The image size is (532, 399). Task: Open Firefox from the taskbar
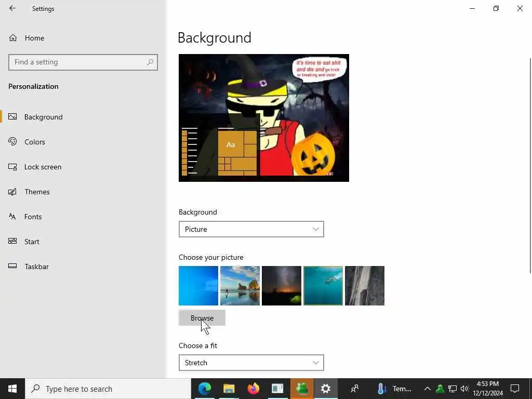[253, 389]
